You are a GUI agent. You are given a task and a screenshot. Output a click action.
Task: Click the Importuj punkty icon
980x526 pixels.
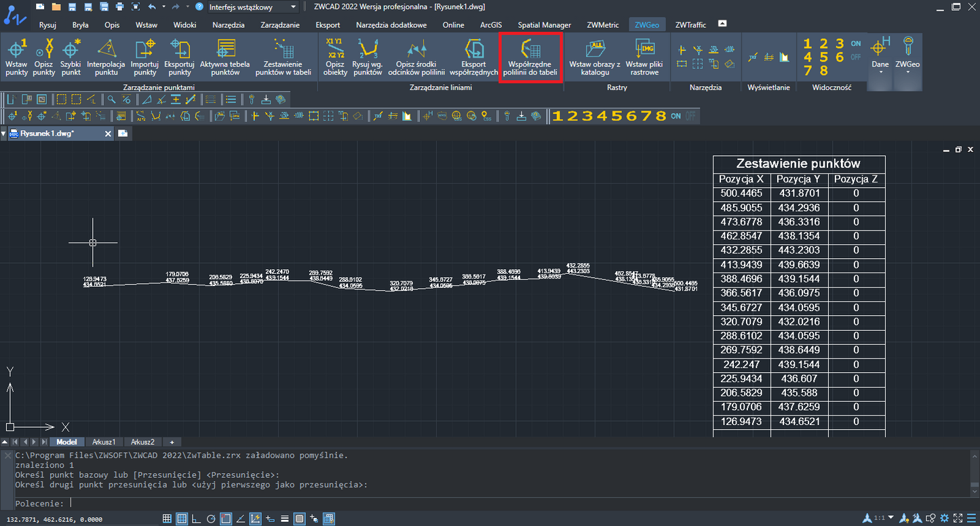(144, 57)
